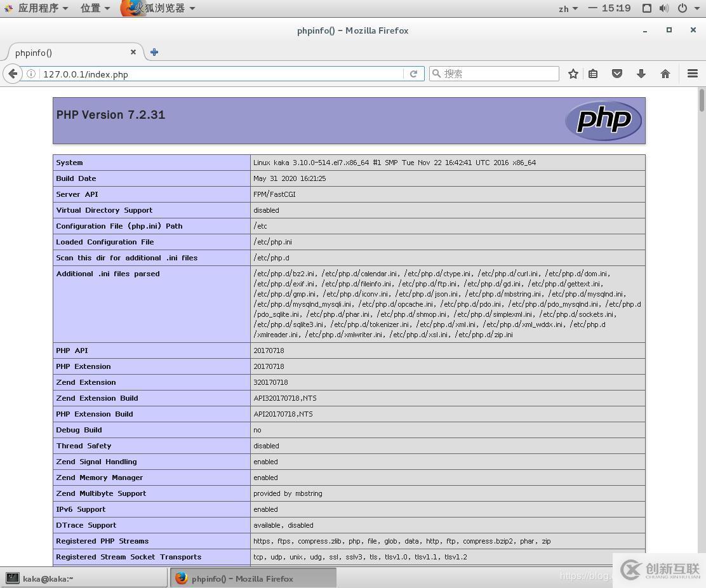Click Configuration File (php.ini) Path label
Viewport: 706px width, 588px height.
pos(119,226)
